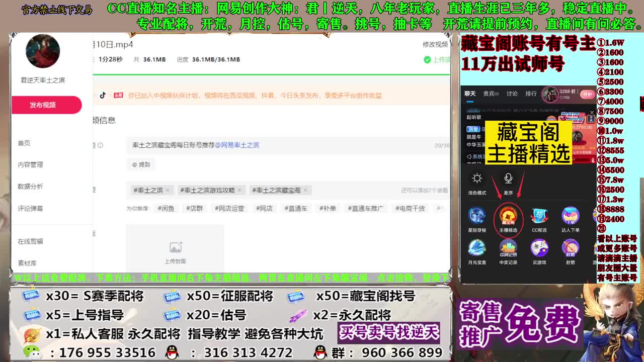Remove the #率土之滨藏宝阁 tag
Screen dimensions: 644x362
[305, 190]
